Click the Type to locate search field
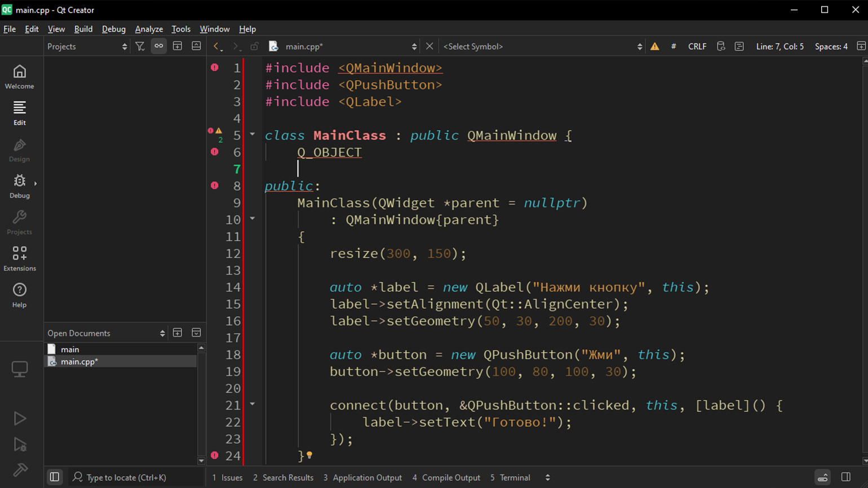Viewport: 868px width, 488px height. (x=126, y=478)
